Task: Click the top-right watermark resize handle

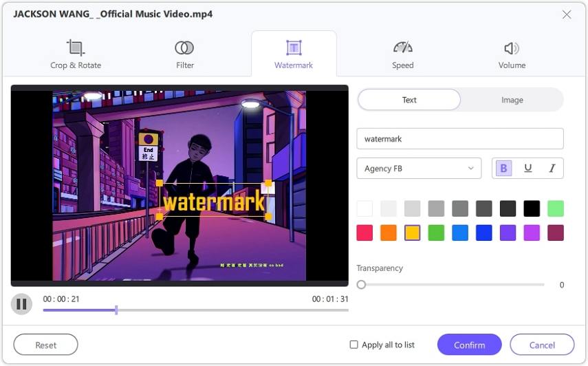Action: coord(268,183)
